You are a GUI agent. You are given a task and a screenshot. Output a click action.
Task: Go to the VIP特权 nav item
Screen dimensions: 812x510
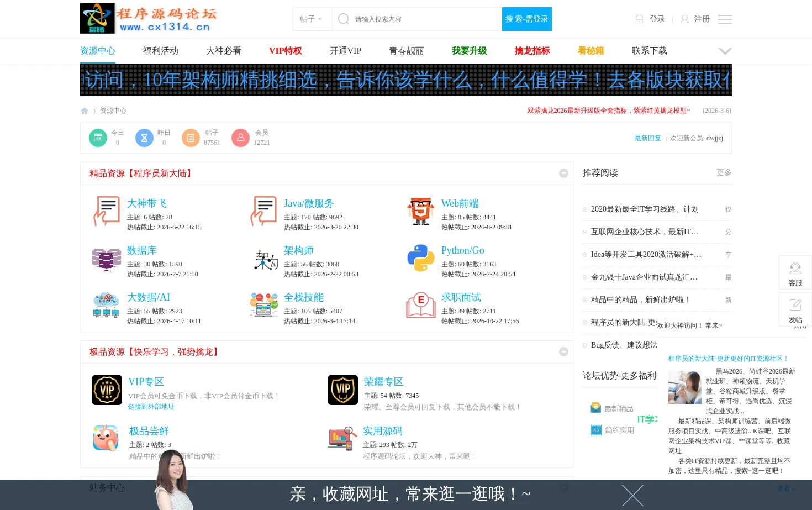286,51
